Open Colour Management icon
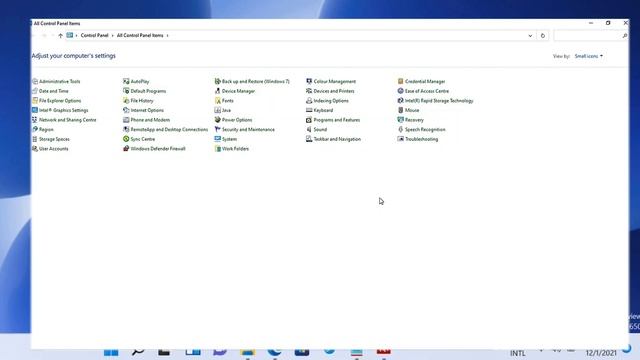This screenshot has height=360, width=640. click(309, 81)
